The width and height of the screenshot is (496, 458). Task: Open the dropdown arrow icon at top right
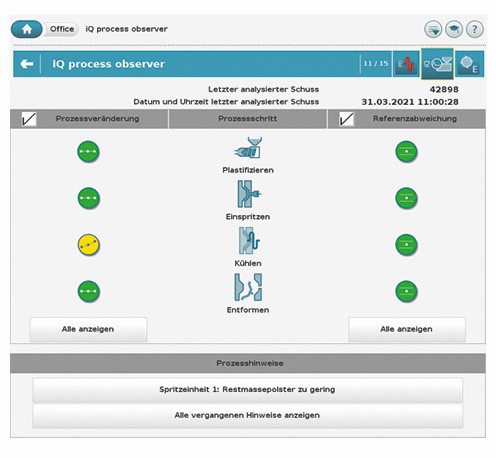(433, 29)
